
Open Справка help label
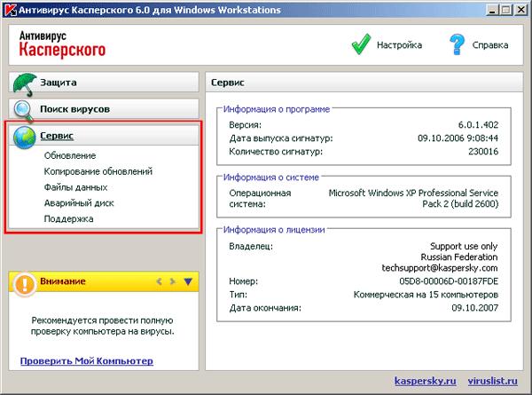[490, 45]
